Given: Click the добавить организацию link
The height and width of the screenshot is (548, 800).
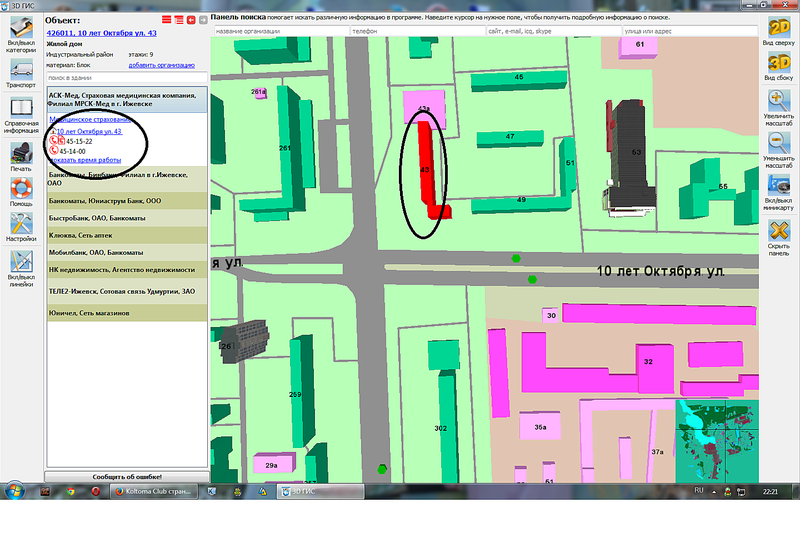Looking at the screenshot, I should (161, 65).
